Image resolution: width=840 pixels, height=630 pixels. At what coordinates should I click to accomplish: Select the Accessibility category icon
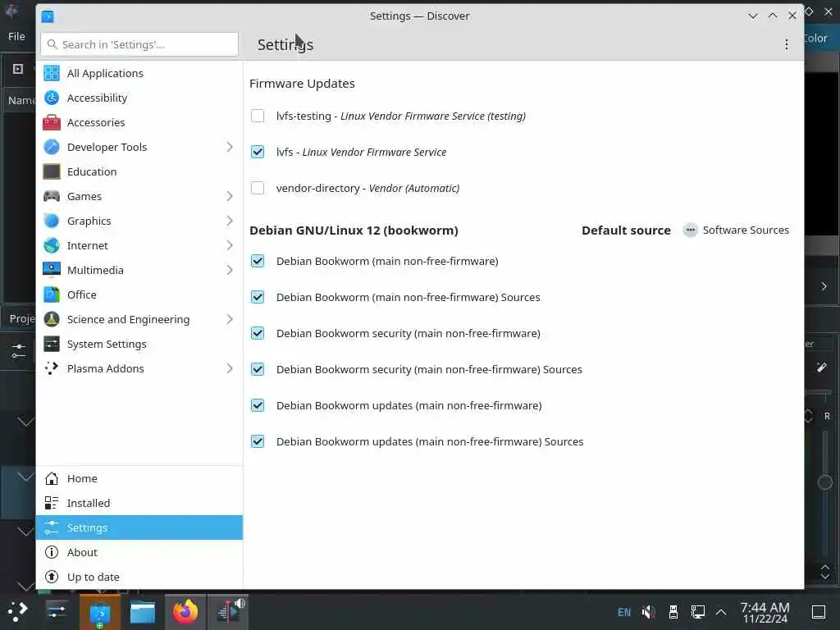[52, 98]
